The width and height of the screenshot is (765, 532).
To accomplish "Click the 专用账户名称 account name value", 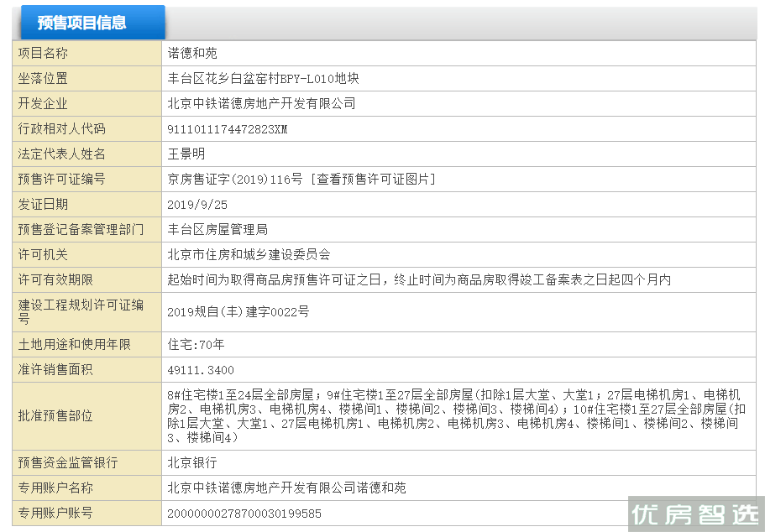I will (x=286, y=488).
